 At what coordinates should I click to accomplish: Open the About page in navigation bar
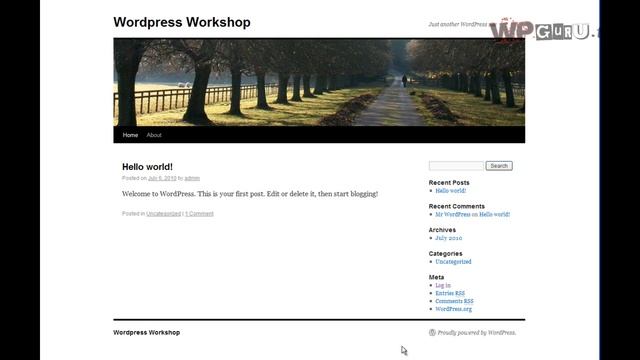point(154,135)
